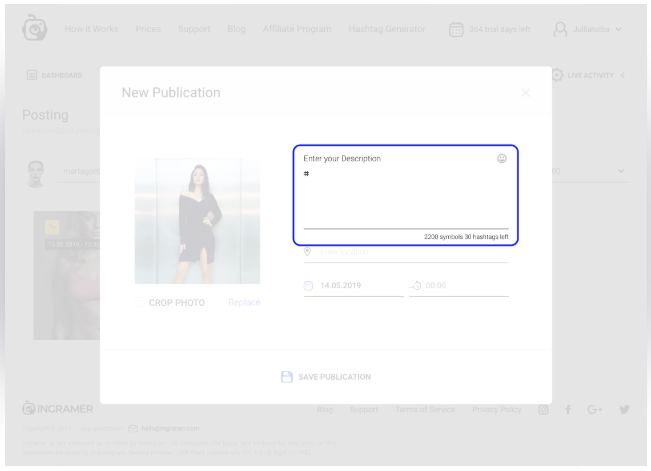This screenshot has height=471, width=651.
Task: Expand the account selector dropdown arrow
Action: point(621,171)
